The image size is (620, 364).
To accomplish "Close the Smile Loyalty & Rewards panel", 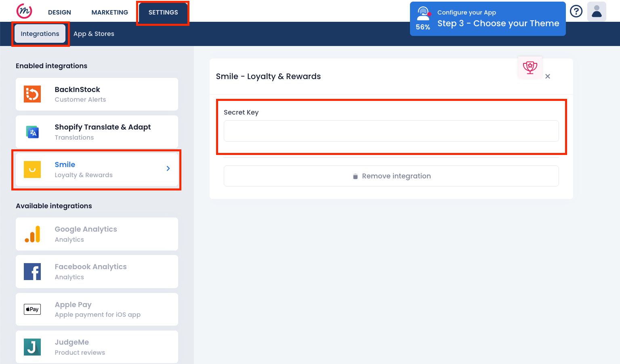I will click(x=548, y=76).
